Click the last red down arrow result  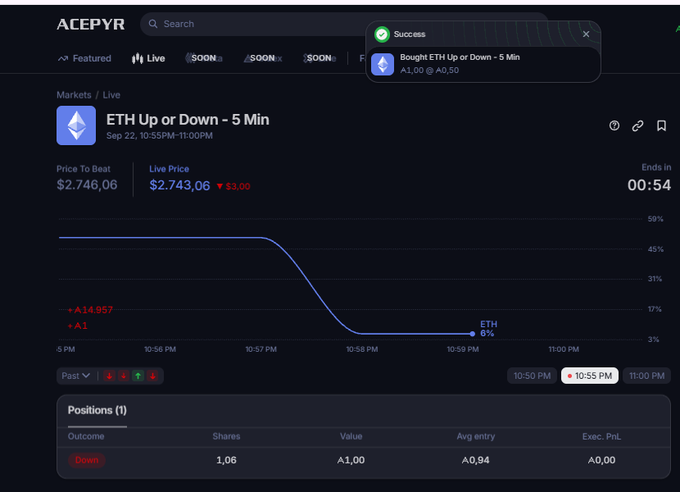[153, 376]
